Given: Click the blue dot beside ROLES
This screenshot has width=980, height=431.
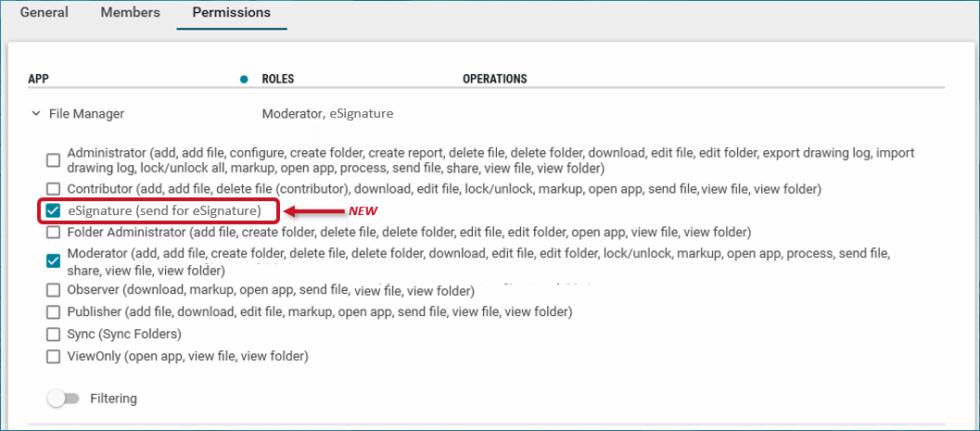Looking at the screenshot, I should pyautogui.click(x=244, y=79).
